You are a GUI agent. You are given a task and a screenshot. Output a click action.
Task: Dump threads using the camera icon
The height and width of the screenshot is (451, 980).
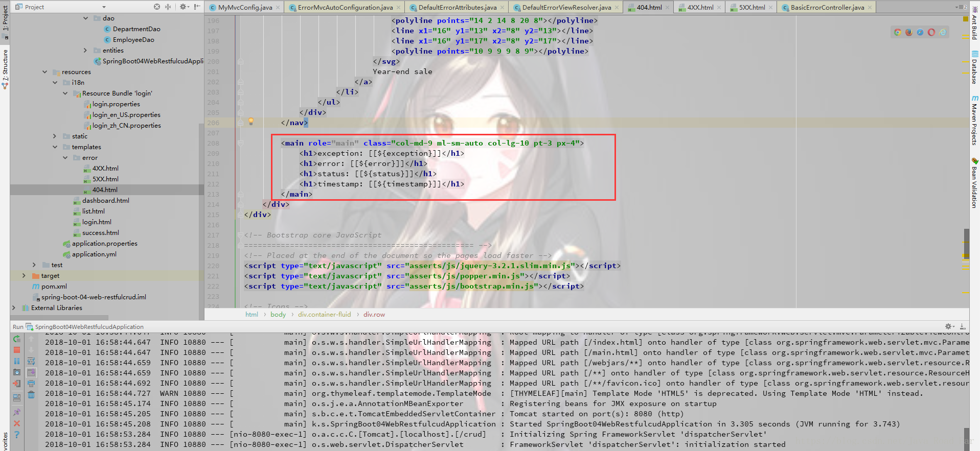17,372
